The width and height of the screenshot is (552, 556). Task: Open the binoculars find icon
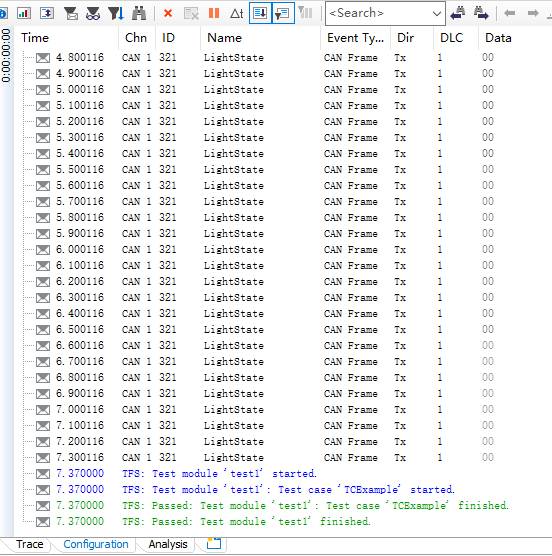click(139, 13)
